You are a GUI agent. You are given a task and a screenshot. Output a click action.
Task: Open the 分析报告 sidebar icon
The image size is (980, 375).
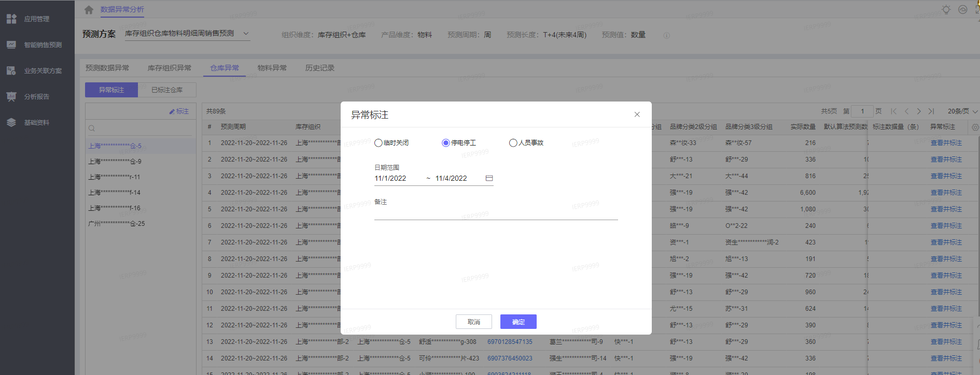11,97
